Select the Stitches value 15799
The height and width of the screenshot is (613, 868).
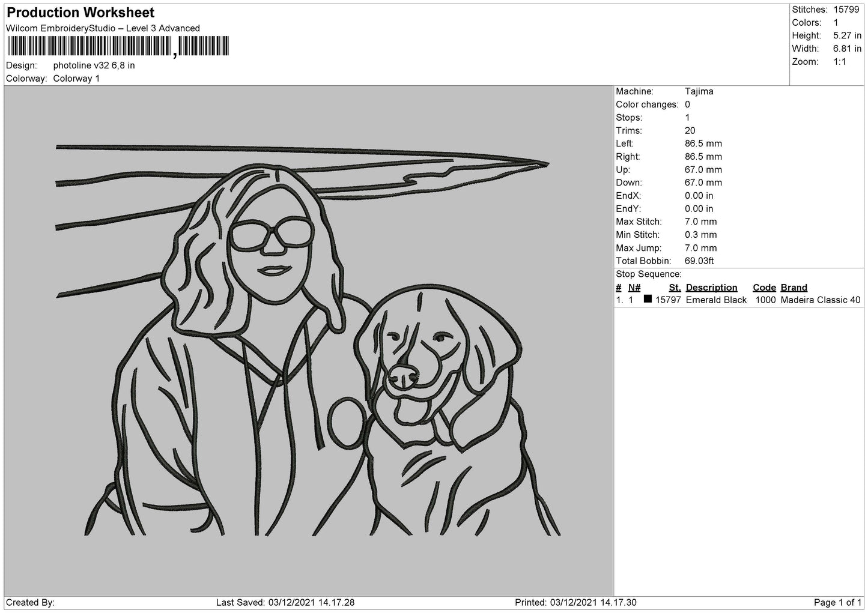point(847,10)
